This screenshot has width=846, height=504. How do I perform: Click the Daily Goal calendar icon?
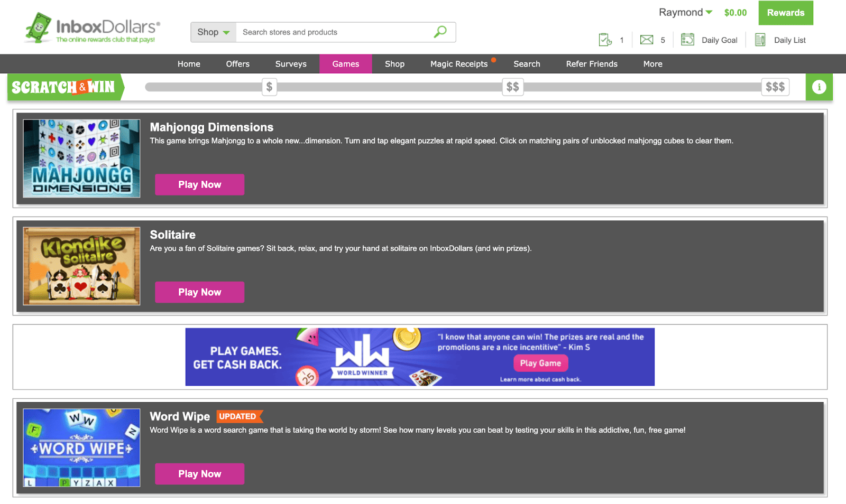[687, 40]
